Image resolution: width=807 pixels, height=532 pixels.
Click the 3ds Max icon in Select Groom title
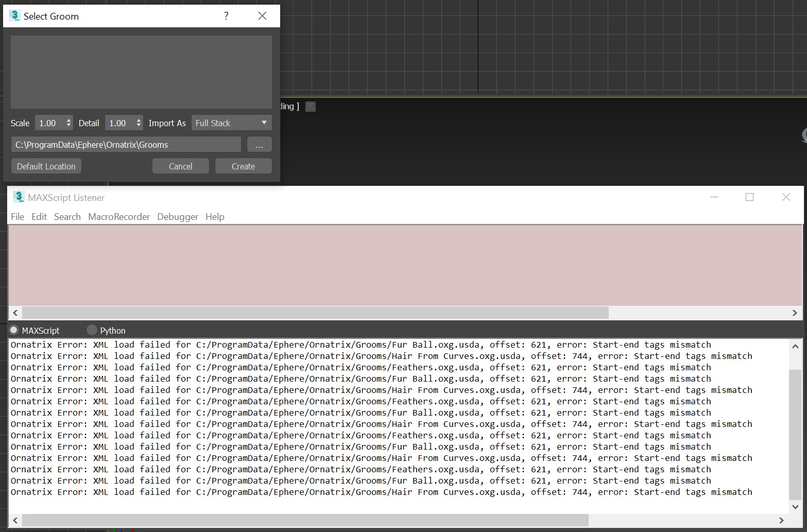click(14, 16)
